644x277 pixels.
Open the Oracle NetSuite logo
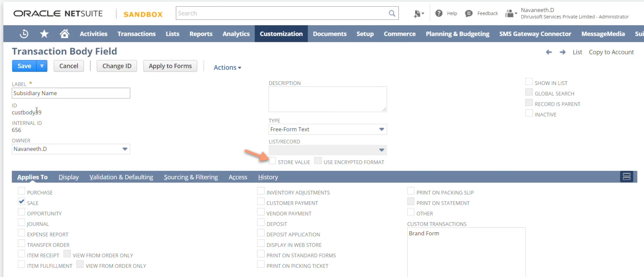tap(58, 14)
